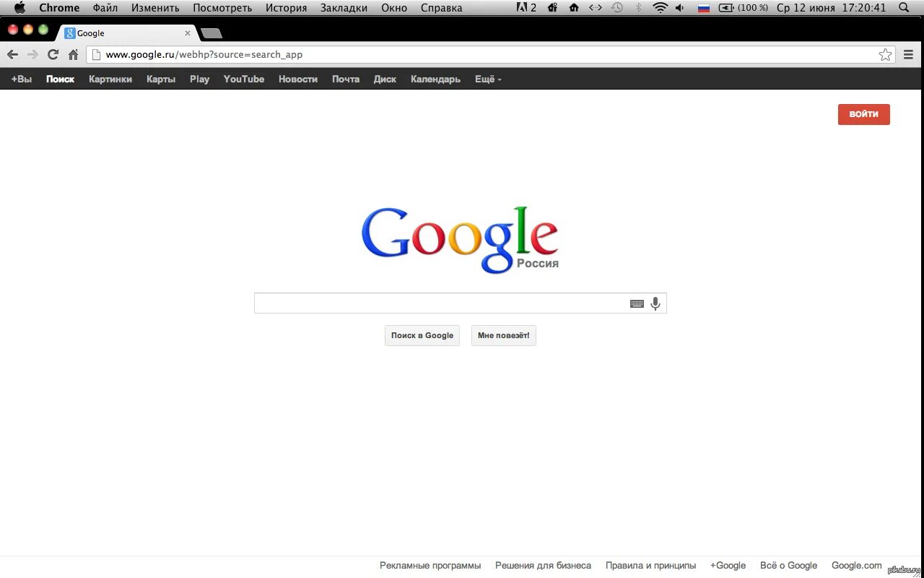Open the Окно menu
Image resolution: width=924 pixels, height=578 pixels.
(x=394, y=8)
